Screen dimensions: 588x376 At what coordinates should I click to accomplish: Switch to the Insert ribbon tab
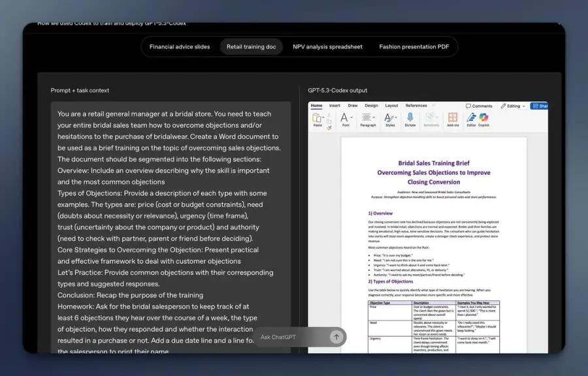point(335,106)
